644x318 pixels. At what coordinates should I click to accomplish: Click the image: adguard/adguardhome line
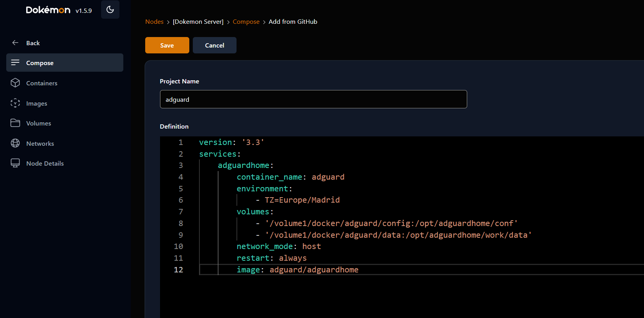[297, 270]
